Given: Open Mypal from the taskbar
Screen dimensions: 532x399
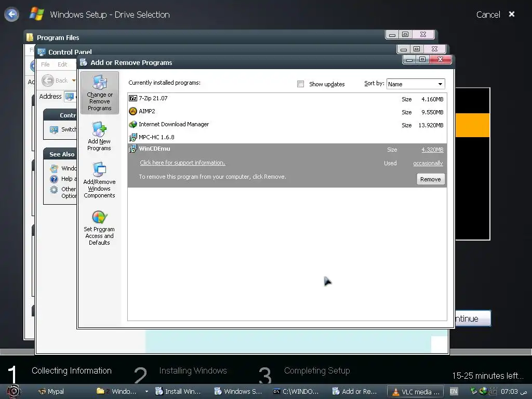Looking at the screenshot, I should coord(51,392).
